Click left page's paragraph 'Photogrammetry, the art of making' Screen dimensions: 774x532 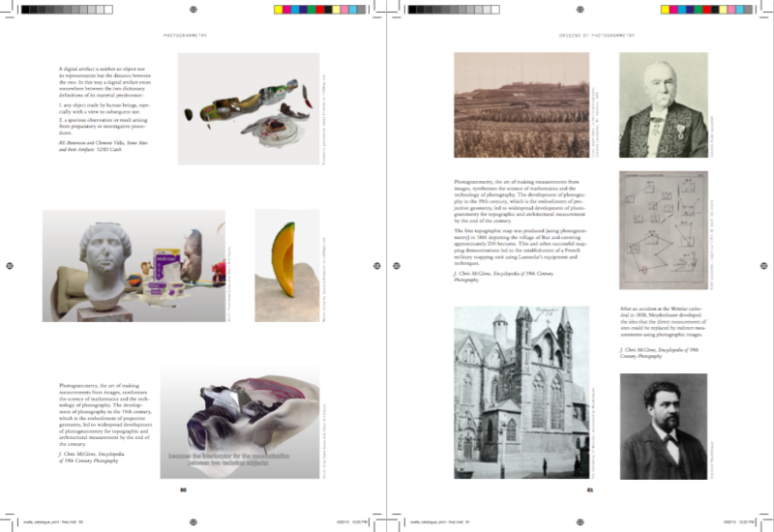pos(105,415)
